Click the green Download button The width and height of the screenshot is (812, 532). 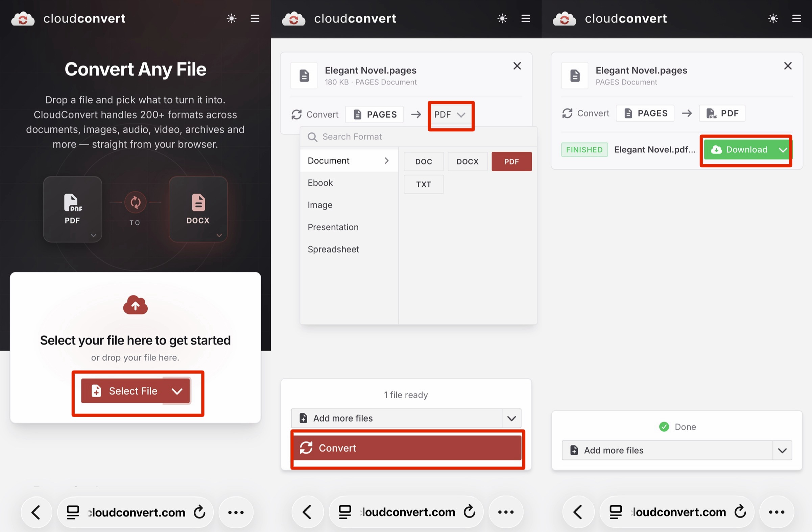tap(739, 150)
